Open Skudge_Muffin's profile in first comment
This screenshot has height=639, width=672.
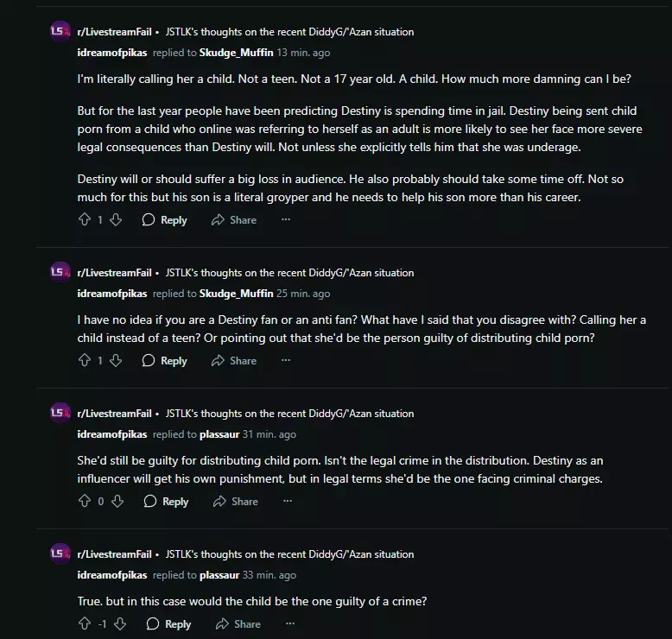pyautogui.click(x=236, y=53)
